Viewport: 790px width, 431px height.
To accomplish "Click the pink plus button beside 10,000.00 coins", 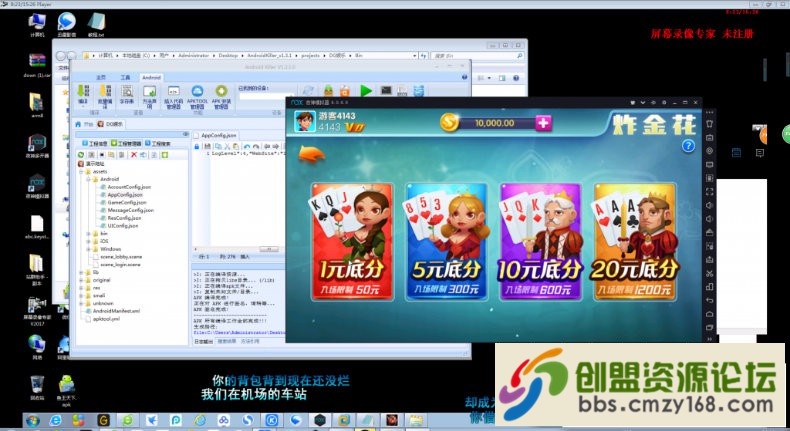I will pyautogui.click(x=543, y=122).
